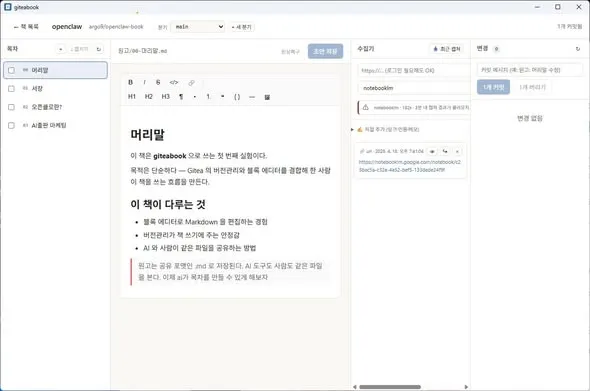Click the openclaw book title
Screen dimensions: 590x391
coord(67,27)
